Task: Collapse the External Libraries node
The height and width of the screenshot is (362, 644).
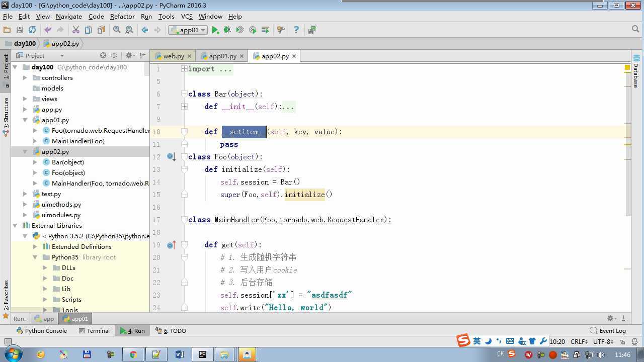Action: coord(15,226)
